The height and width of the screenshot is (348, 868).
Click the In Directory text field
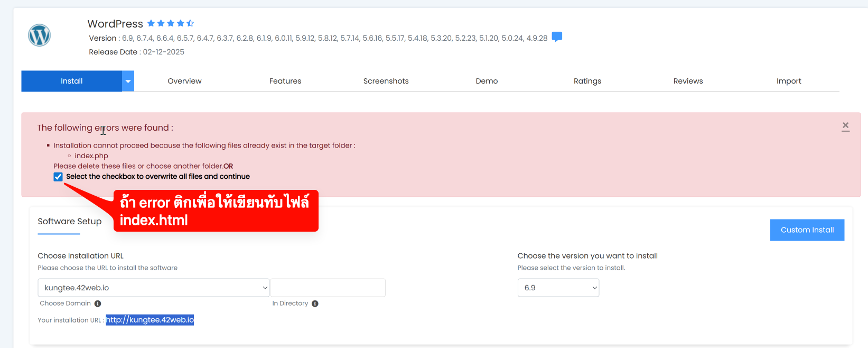[x=328, y=288]
